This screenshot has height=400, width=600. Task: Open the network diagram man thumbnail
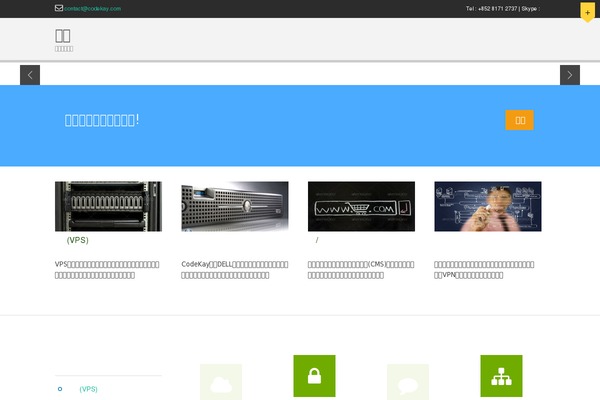[488, 206]
